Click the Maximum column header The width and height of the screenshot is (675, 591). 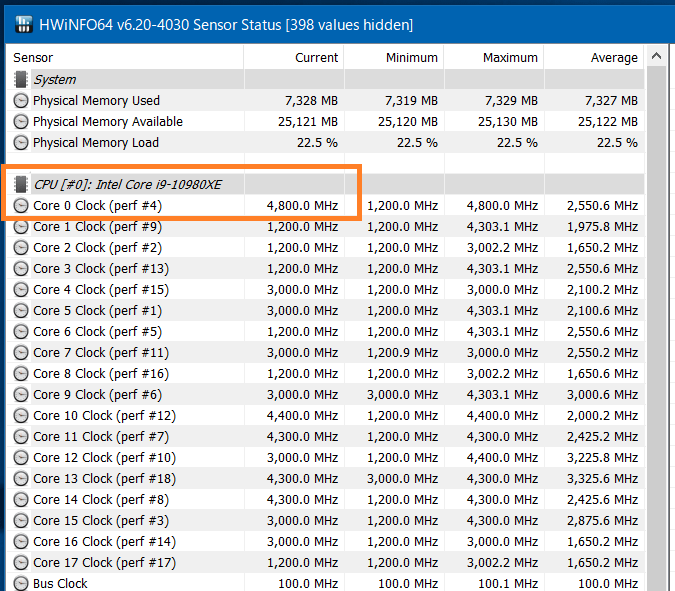pyautogui.click(x=494, y=57)
